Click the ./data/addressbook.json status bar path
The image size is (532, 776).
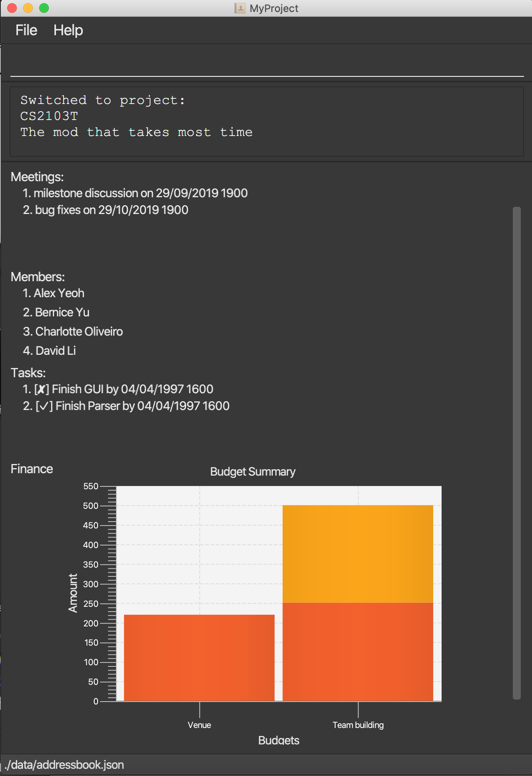coord(64,765)
